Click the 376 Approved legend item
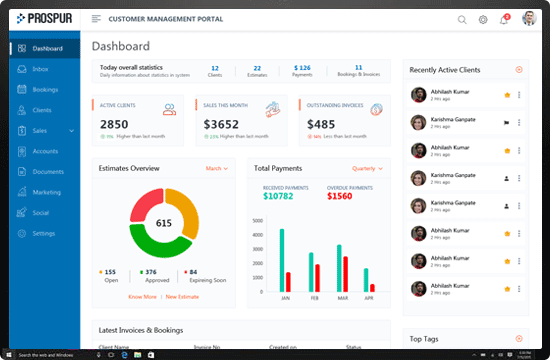This screenshot has width=550, height=360. tap(154, 276)
